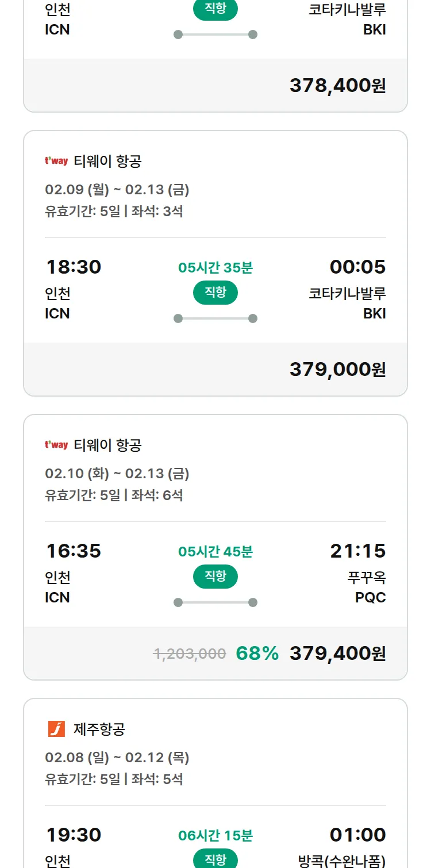
Task: Tap the 직항 badge on the 16:35 flight
Action: (215, 577)
